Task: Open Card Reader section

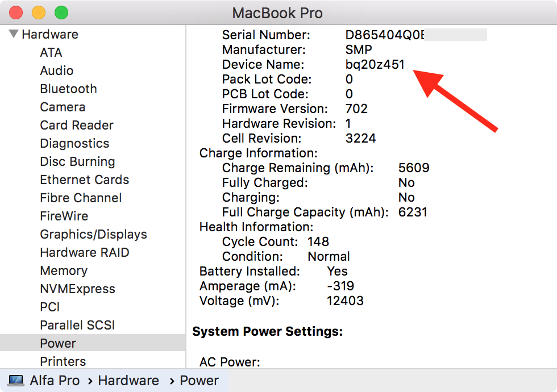Action: pyautogui.click(x=76, y=125)
